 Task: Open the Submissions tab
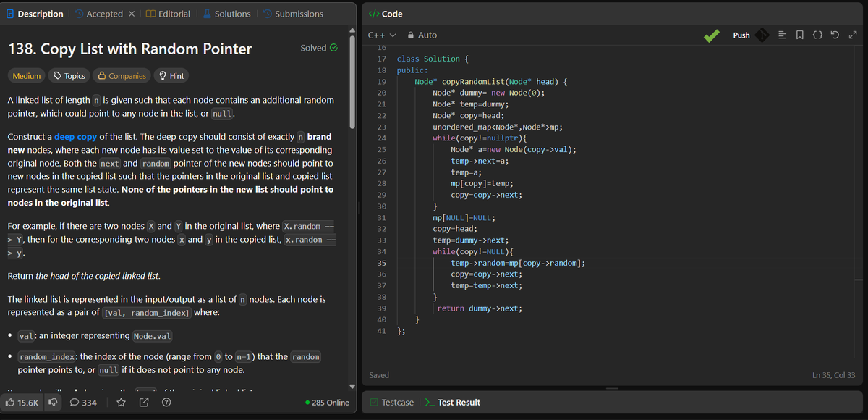(x=293, y=14)
